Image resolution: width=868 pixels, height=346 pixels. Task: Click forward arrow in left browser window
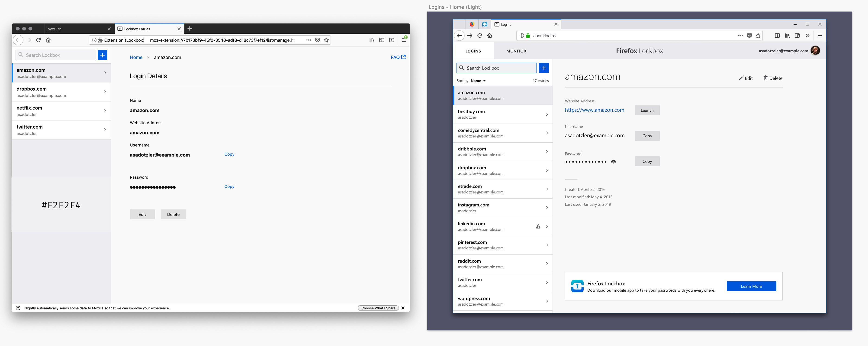pyautogui.click(x=29, y=40)
